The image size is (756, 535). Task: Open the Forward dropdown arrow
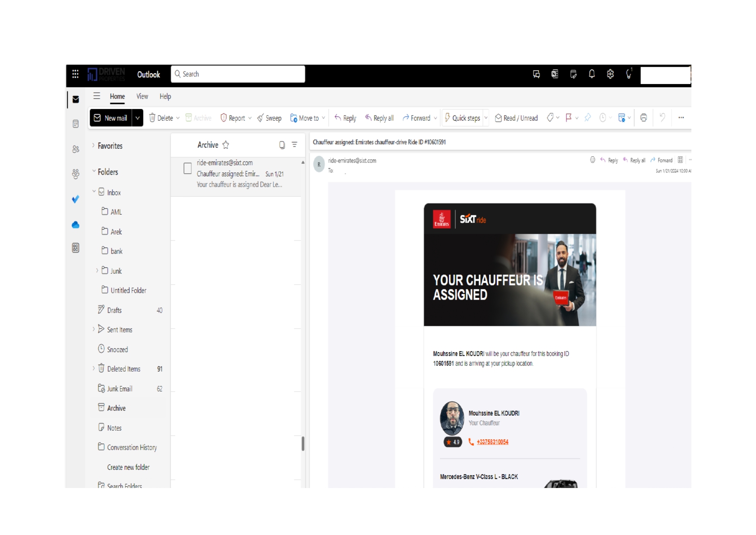tap(436, 118)
